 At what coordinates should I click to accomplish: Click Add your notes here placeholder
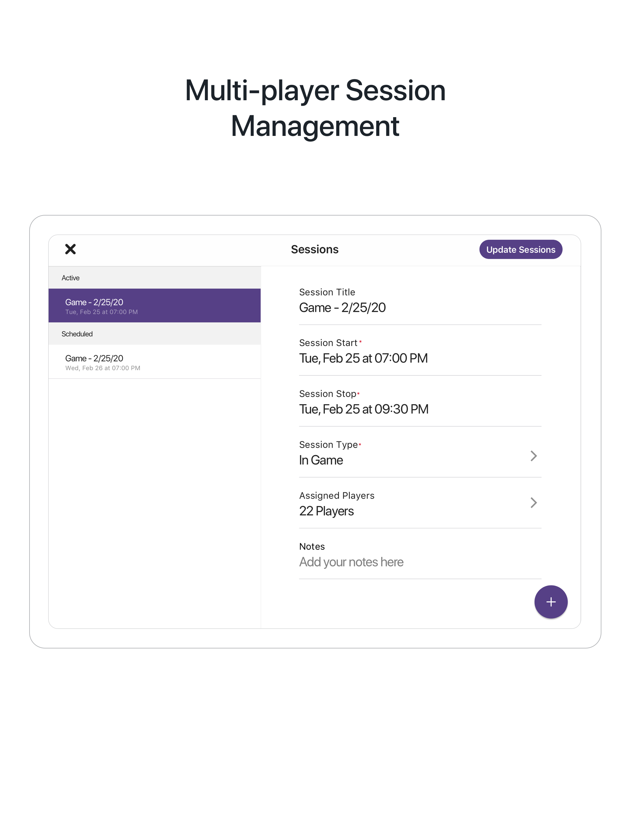[351, 562]
